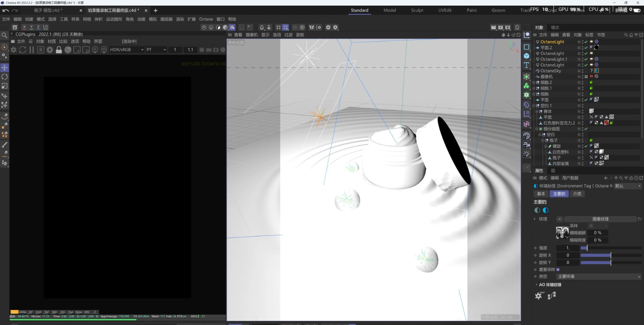Click the 图像纹理 button
This screenshot has height=325, width=644.
click(600, 219)
